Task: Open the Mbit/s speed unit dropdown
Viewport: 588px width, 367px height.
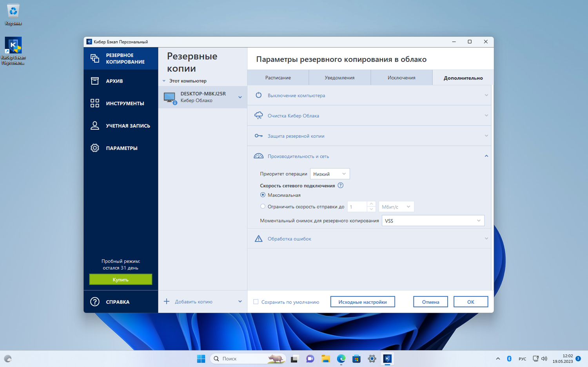Action: [396, 206]
